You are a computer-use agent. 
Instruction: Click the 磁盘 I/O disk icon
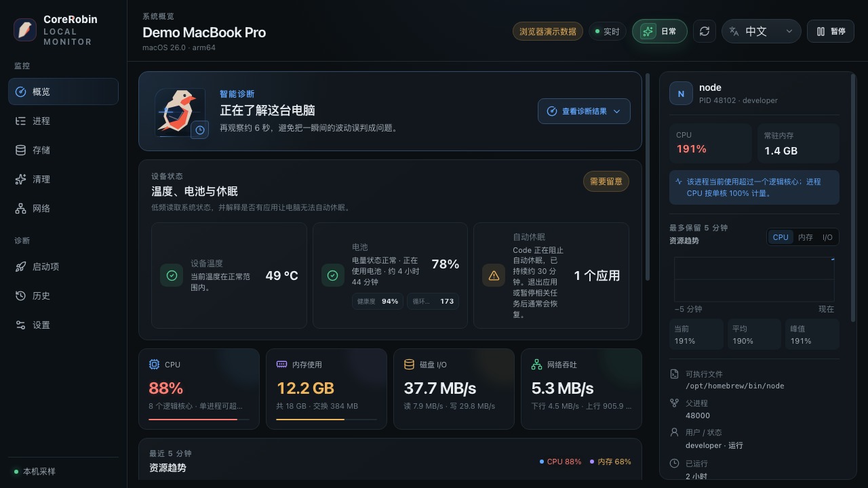[409, 365]
